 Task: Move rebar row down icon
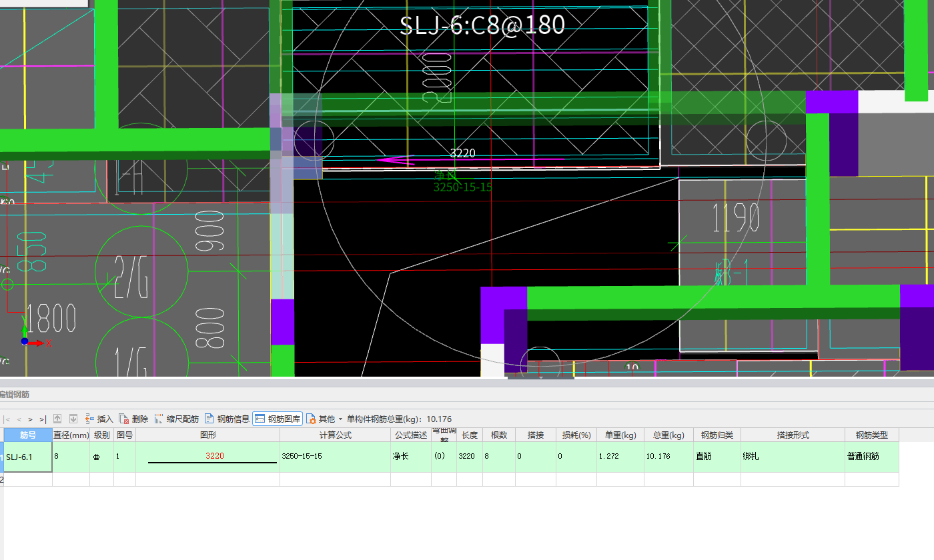click(x=73, y=419)
